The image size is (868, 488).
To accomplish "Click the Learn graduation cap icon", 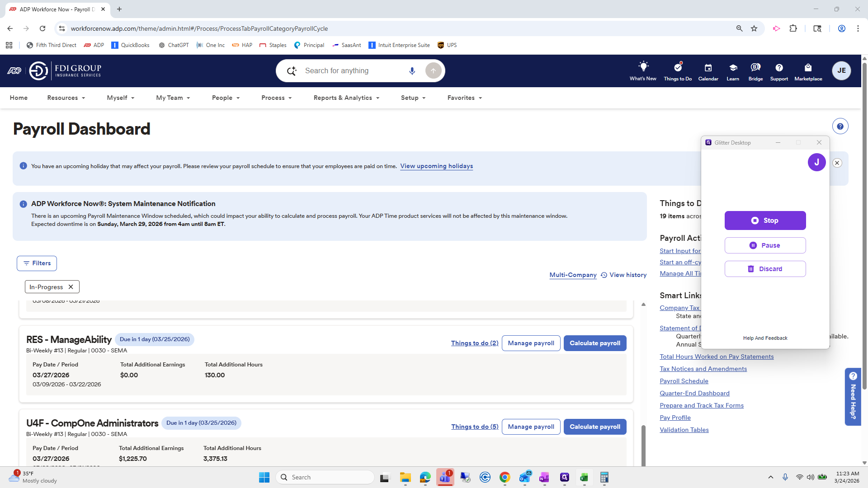I will (733, 68).
